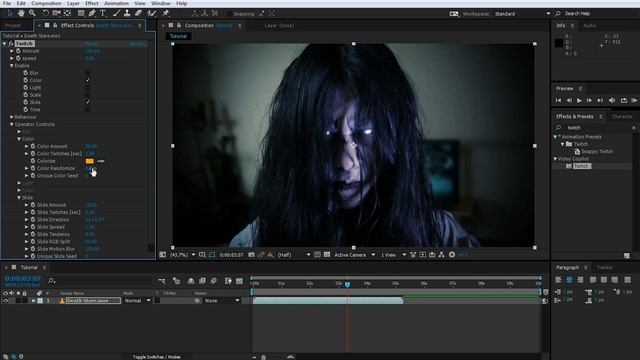Select the Zoom magnifier tool
Screen dimensions: 640x360
pyautogui.click(x=32, y=13)
